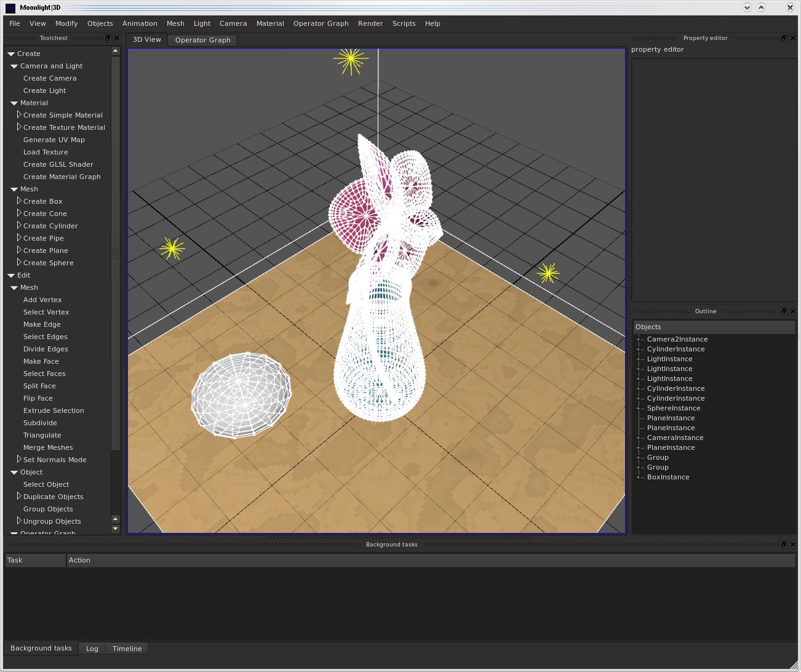Undock the Background tasks panel
801x672 pixels.
(x=783, y=545)
